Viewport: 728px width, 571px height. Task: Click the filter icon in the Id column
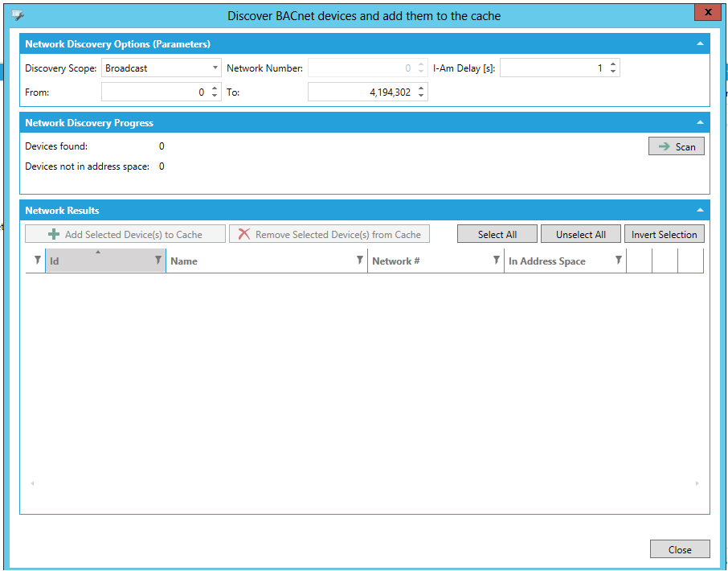[157, 261]
